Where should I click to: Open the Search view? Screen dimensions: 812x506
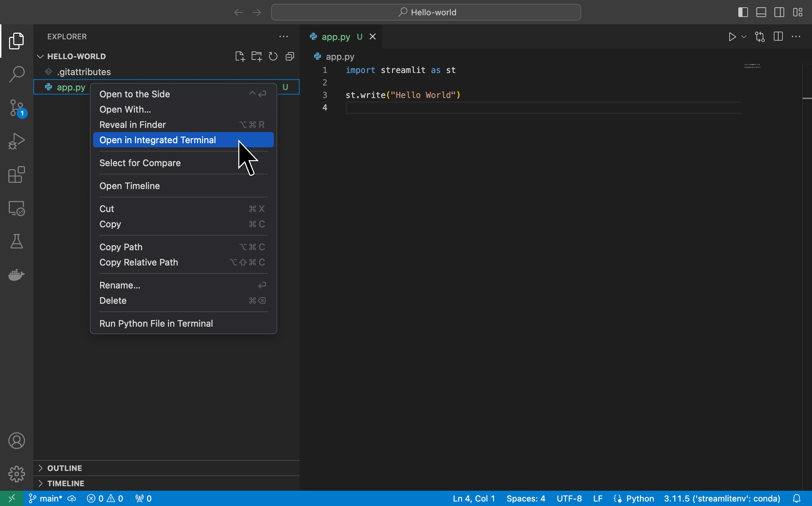[x=16, y=74]
